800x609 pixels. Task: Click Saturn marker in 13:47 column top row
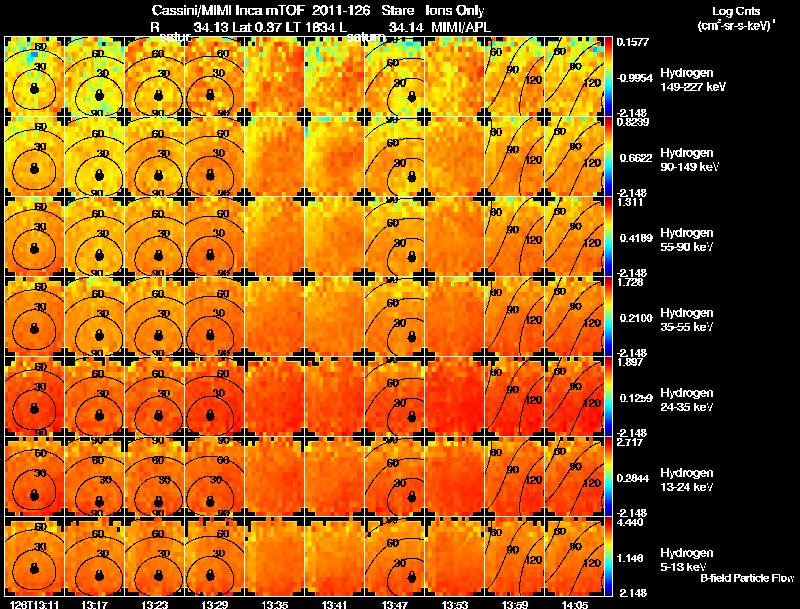(412, 96)
